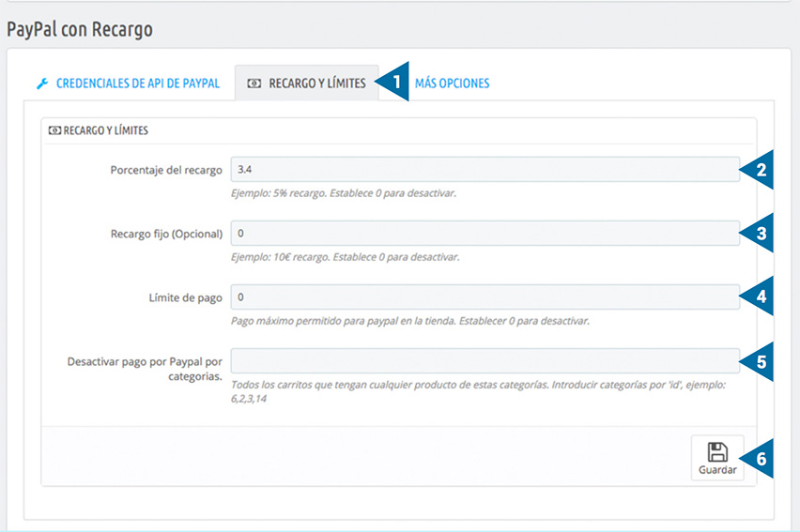Focus the Desactivar pago por categorías field
Screen dimensions: 800x532
point(485,360)
